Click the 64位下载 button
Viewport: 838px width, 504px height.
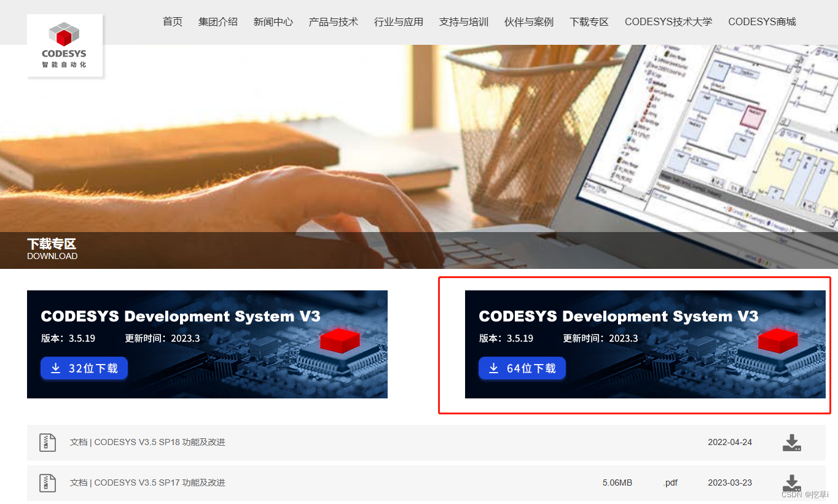[x=522, y=368]
